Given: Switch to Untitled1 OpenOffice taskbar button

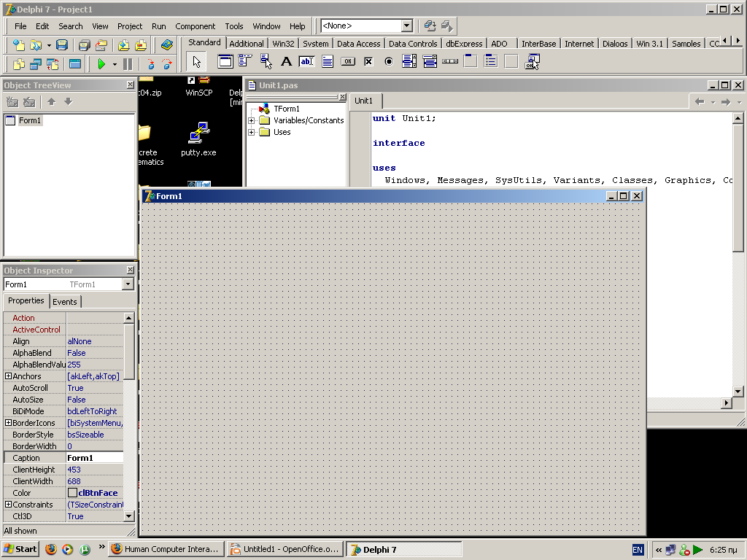Looking at the screenshot, I should coord(286,549).
